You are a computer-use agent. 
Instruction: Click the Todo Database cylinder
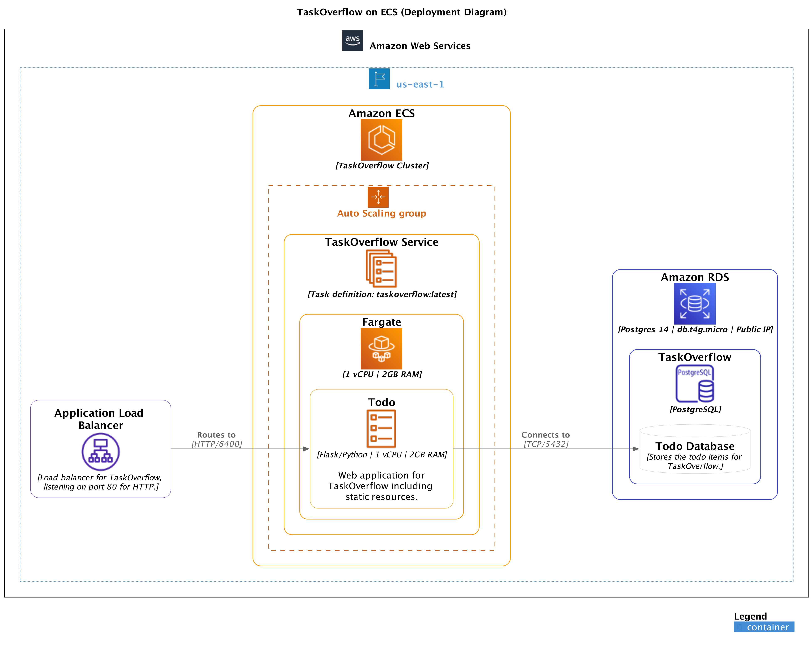(x=694, y=449)
